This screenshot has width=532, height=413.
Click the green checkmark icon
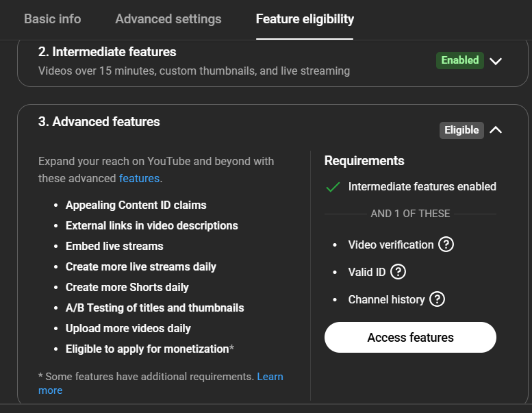tap(333, 187)
